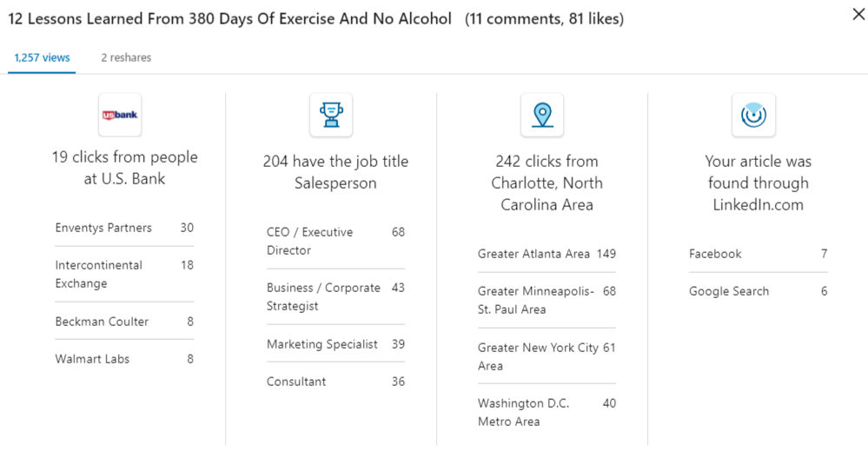Click the location pin icon
Screen dimensions: 868x452
542,115
